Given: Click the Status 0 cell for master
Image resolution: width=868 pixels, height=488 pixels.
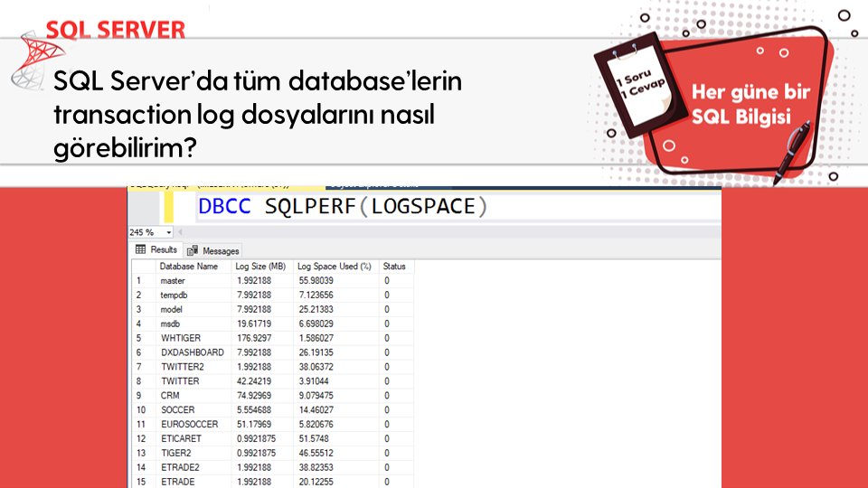Looking at the screenshot, I should (395, 280).
